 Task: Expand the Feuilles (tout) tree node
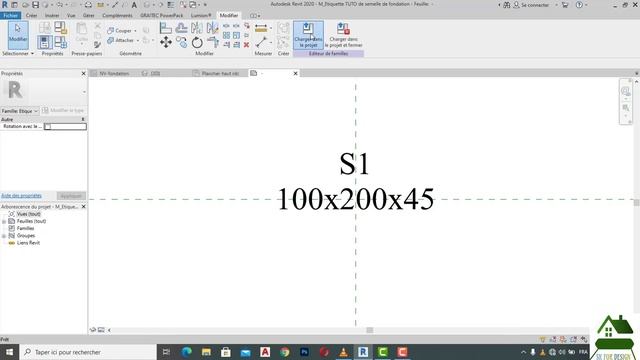pos(4,221)
